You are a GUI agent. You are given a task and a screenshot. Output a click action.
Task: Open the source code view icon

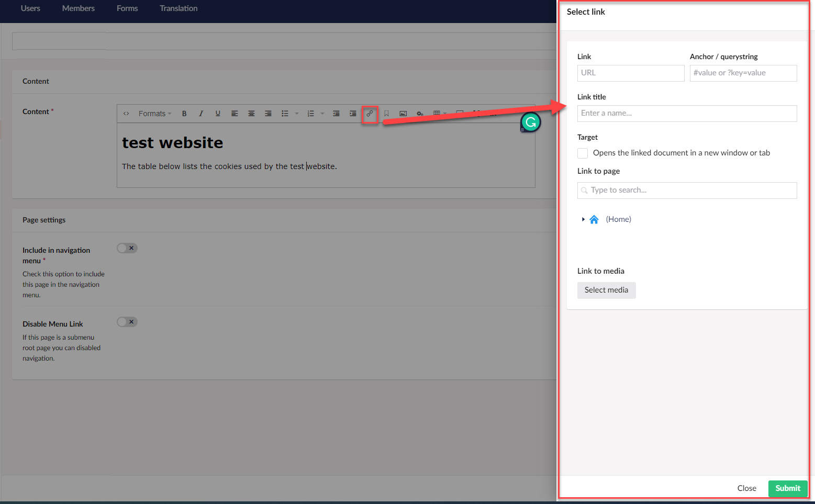coord(126,114)
